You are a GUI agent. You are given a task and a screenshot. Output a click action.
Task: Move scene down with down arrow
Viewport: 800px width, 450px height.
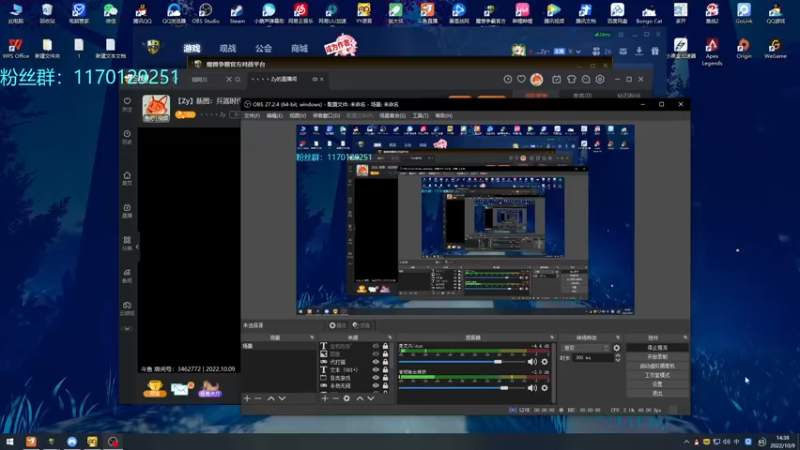tap(282, 398)
